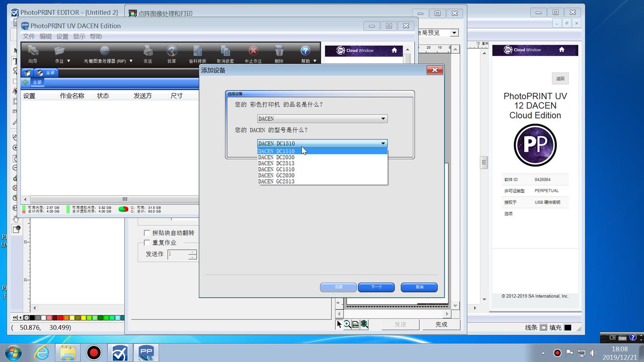
Task: Click the 中止作业 red stop icon
Action: coord(253,51)
